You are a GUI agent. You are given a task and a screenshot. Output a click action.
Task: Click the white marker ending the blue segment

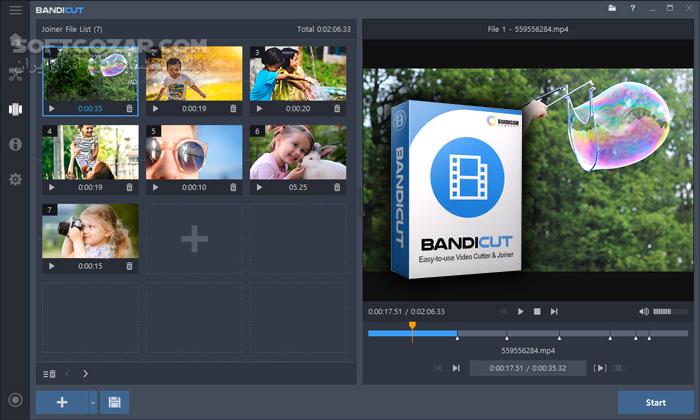click(457, 338)
